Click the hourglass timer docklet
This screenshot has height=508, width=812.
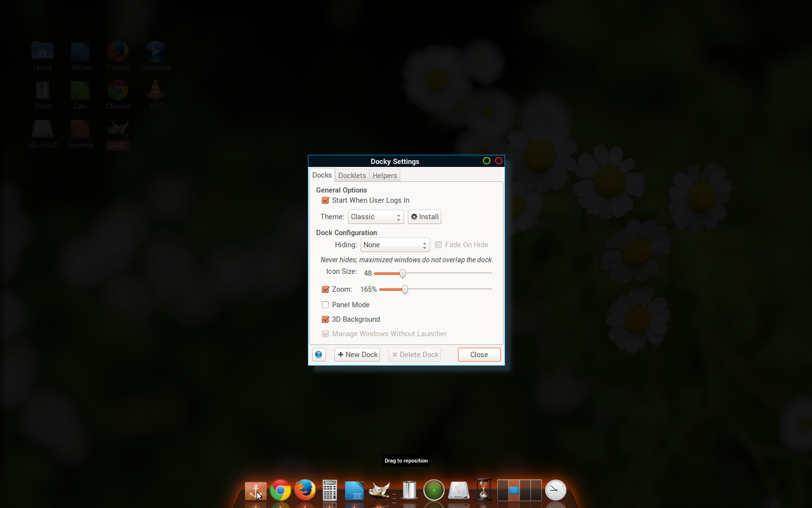tap(484, 490)
